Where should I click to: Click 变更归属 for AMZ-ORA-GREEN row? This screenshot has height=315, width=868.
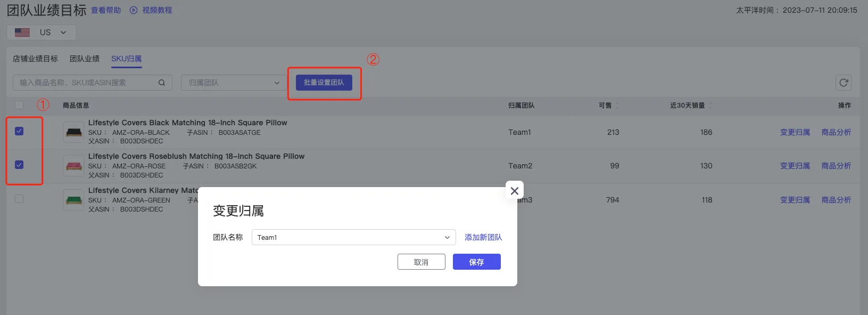tap(795, 200)
